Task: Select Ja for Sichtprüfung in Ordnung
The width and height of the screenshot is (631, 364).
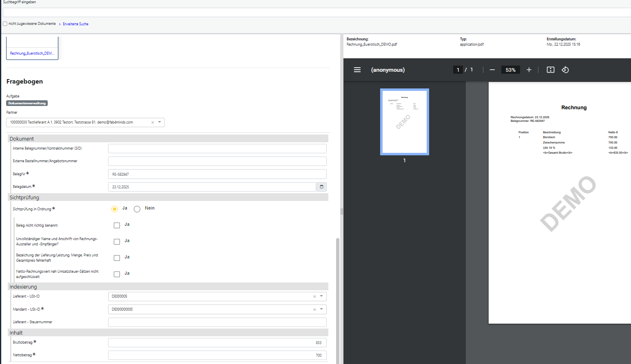Action: [x=115, y=209]
